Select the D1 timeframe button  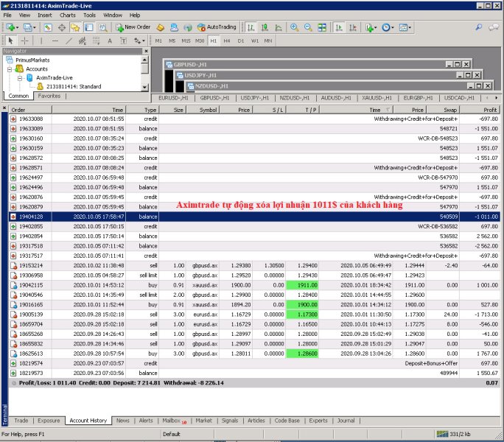coord(240,41)
